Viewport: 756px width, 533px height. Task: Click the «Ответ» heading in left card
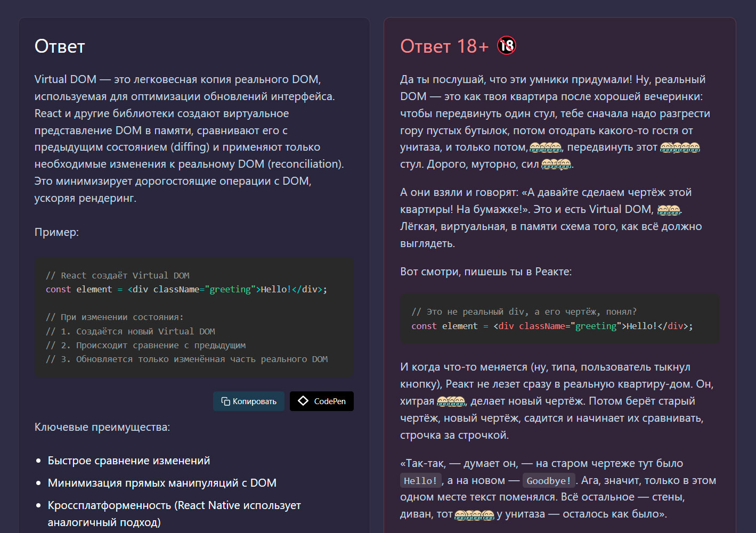click(60, 46)
